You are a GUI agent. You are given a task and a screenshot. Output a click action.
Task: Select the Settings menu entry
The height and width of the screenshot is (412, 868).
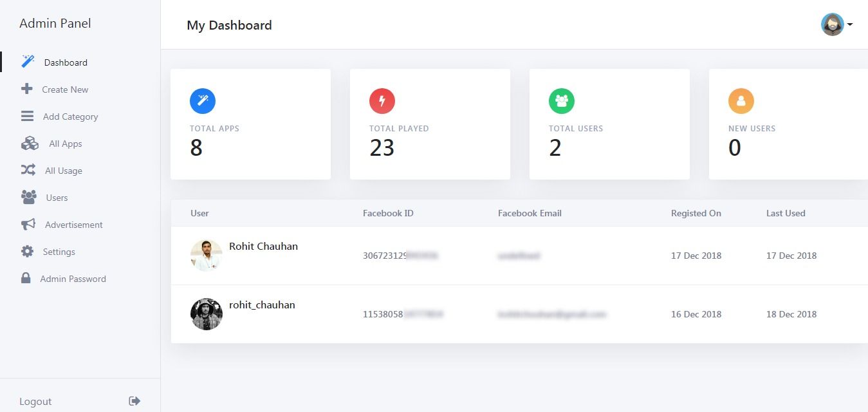(59, 252)
